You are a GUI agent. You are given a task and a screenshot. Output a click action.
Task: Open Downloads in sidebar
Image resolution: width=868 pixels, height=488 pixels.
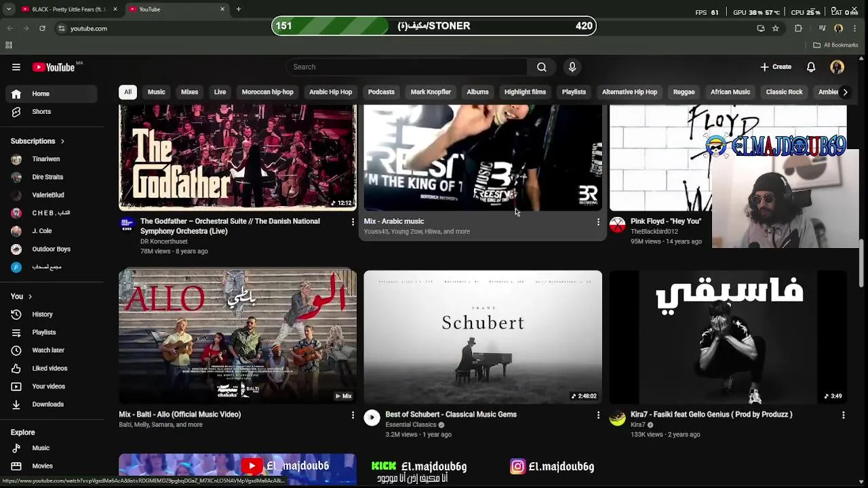[49, 404]
